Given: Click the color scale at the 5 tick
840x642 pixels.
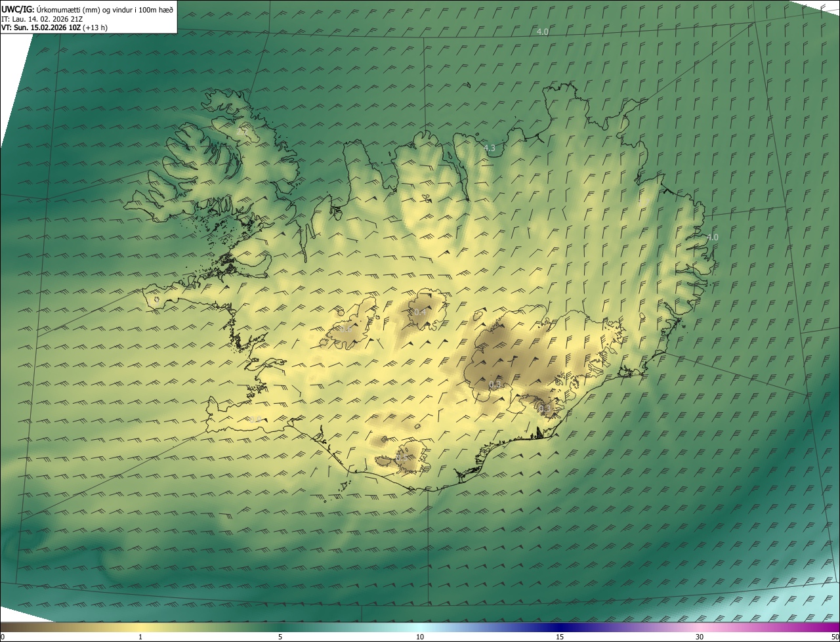Looking at the screenshot, I should click(280, 637).
